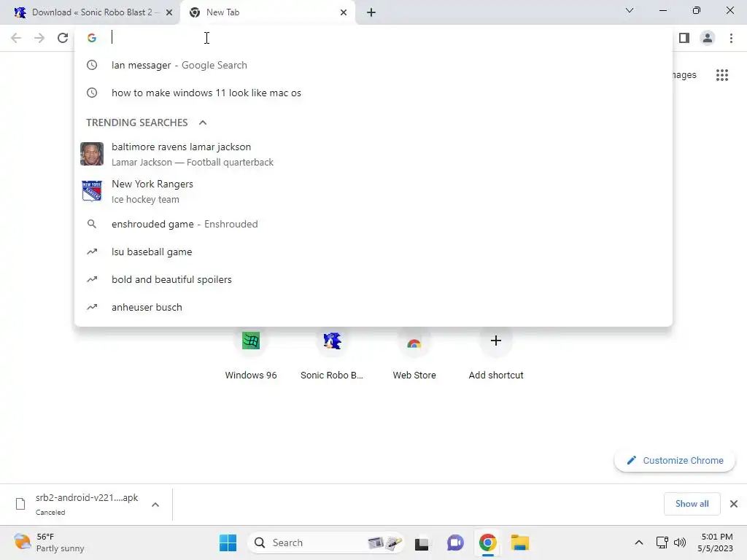Screen dimensions: 747x560
Task: Show hidden system tray icons
Action: click(639, 542)
